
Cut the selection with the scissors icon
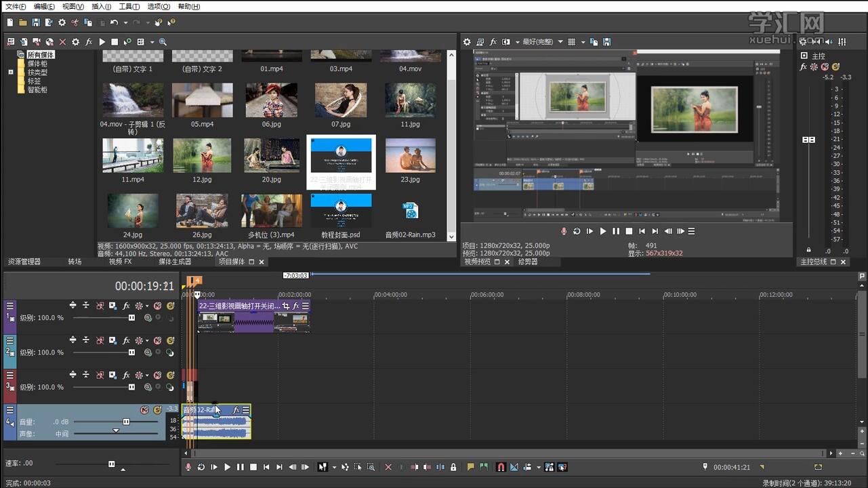point(75,22)
